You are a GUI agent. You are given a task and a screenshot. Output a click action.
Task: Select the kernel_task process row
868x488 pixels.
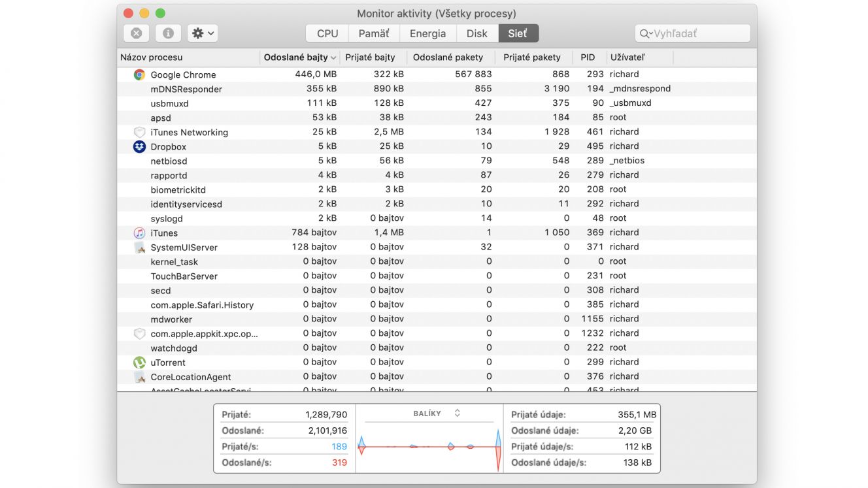coord(437,261)
